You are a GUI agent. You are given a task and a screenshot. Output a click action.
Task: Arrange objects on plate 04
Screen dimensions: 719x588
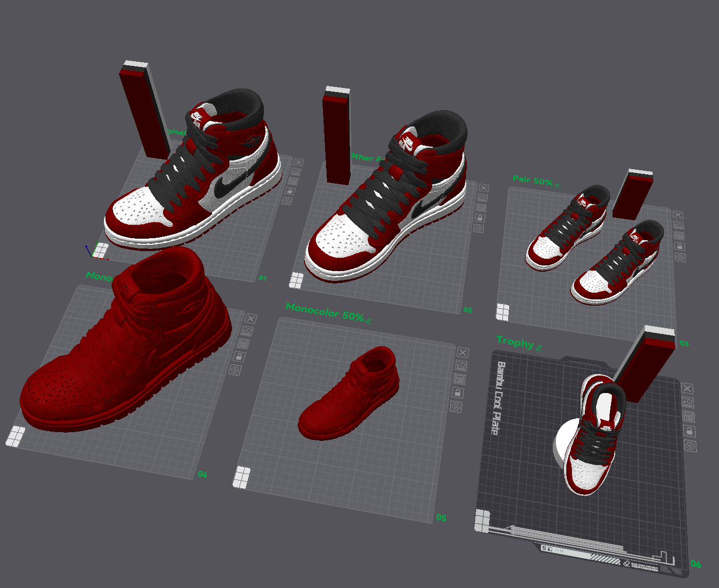(x=243, y=344)
